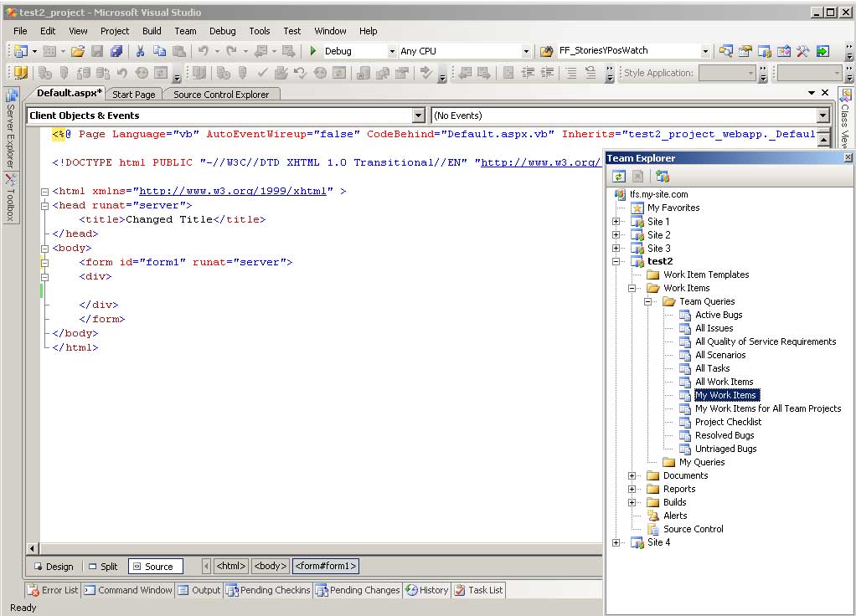This screenshot has width=856, height=616.
Task: Open the Client Objects & Events dropdown
Action: click(418, 116)
